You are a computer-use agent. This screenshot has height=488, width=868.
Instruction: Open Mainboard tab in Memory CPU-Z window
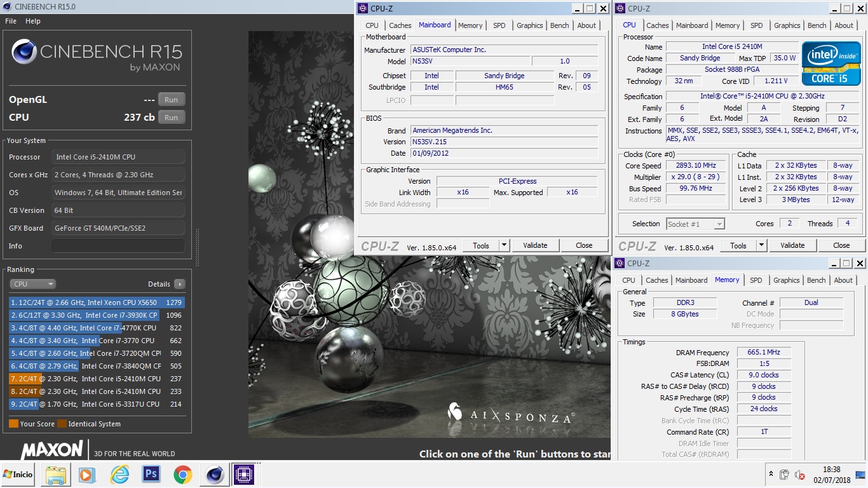tap(691, 280)
